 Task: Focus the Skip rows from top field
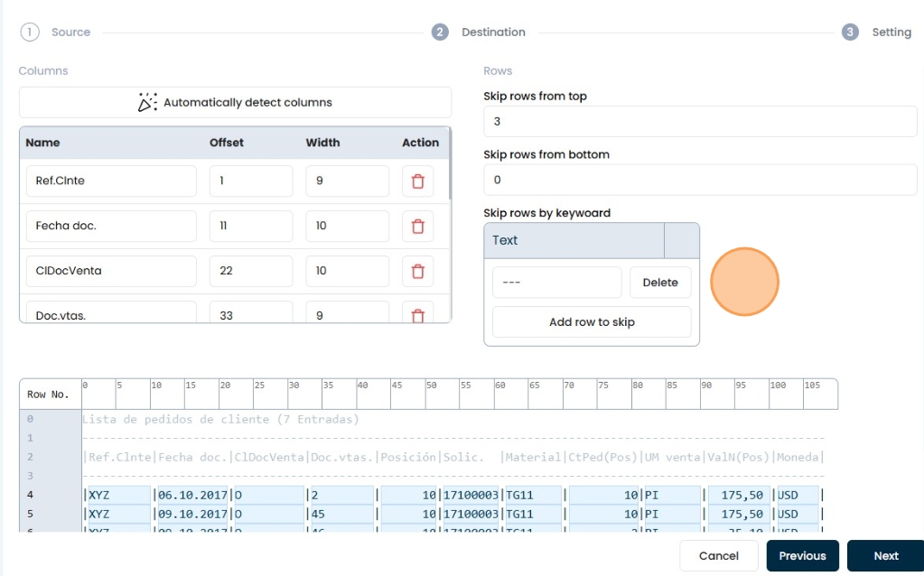point(700,121)
